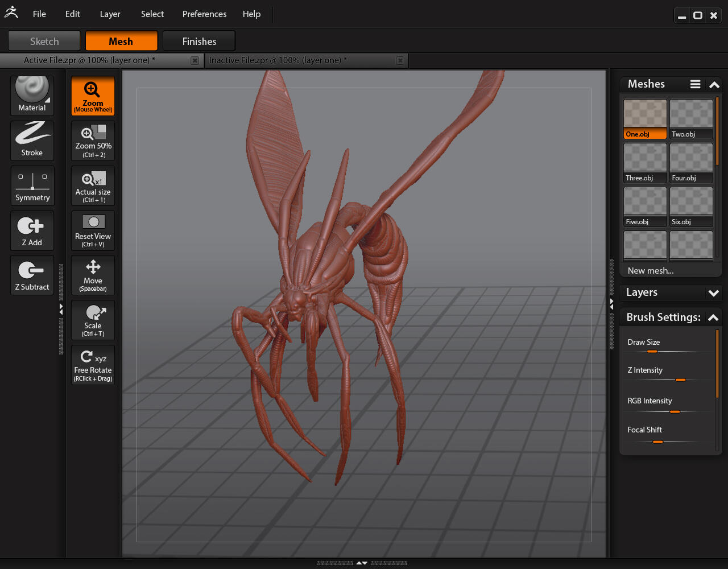
Task: Open the Symmetry settings
Action: (x=32, y=185)
